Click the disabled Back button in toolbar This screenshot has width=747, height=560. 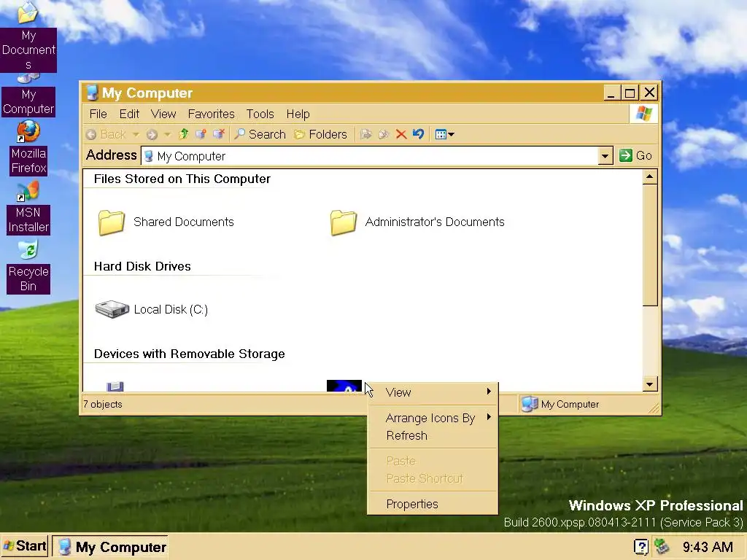(x=106, y=135)
